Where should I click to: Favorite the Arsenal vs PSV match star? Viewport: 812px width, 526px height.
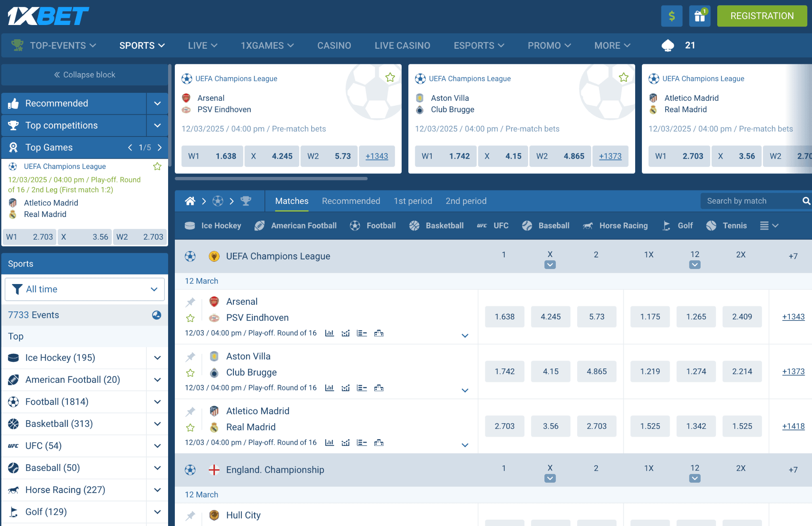click(x=191, y=318)
